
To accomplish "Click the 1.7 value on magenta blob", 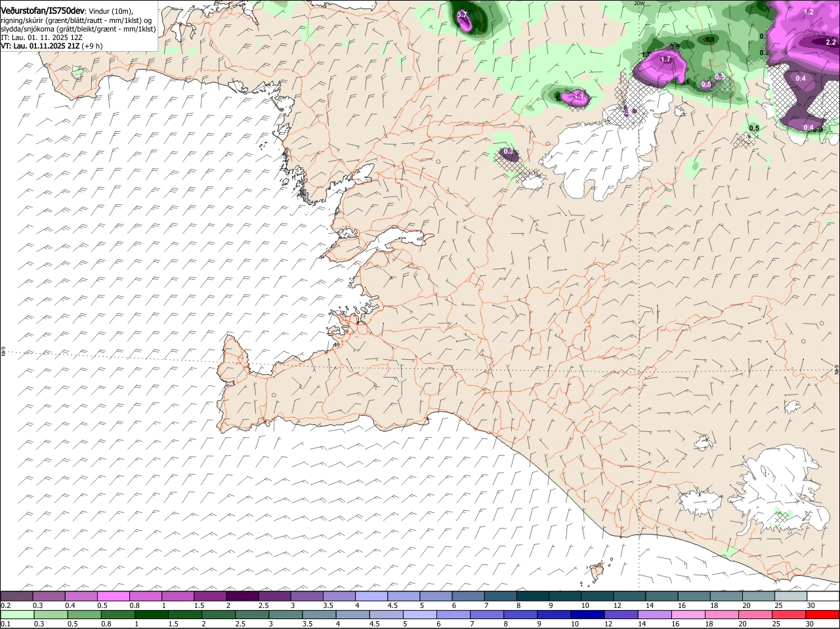I will [x=665, y=59].
